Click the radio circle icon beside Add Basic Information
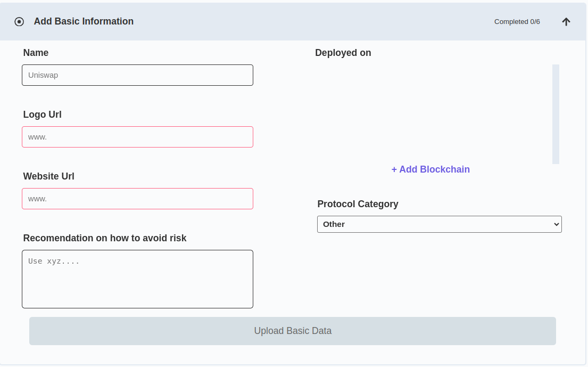 pos(19,22)
